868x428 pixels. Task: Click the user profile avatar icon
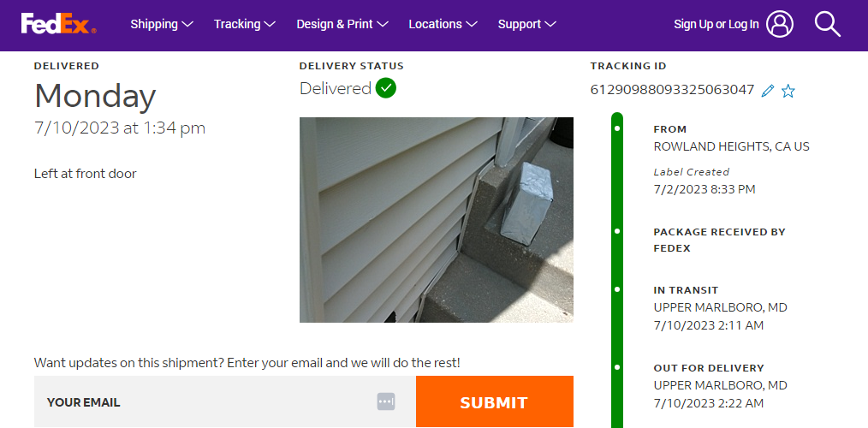(780, 24)
